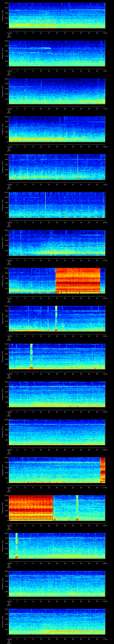114x644 pixels.
Task: Click the '22:00' end time label
Action: [105, 298]
